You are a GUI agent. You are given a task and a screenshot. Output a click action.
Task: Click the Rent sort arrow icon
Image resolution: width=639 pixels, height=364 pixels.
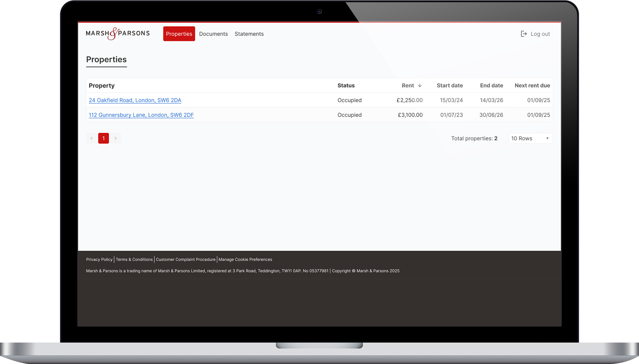click(x=420, y=85)
